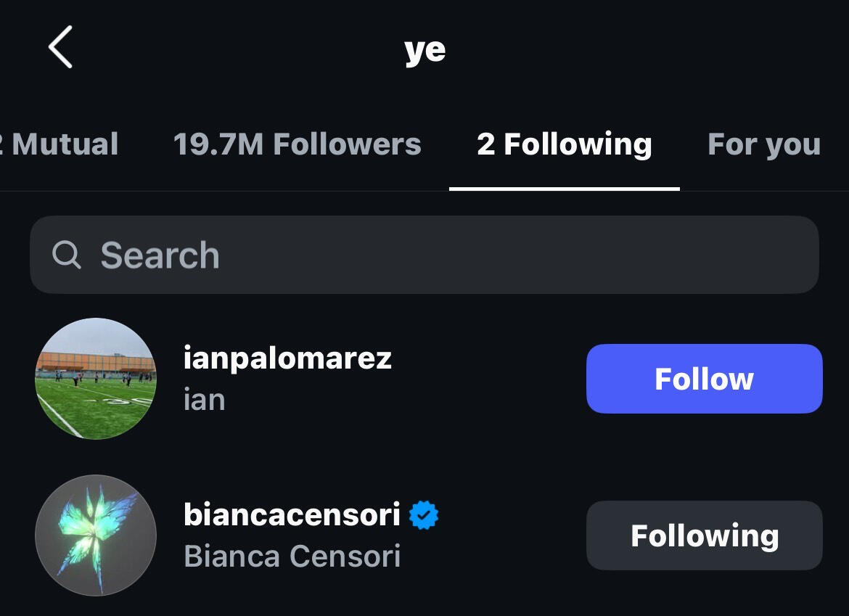Viewport: 849px width, 616px height.
Task: Open the biancacensori username link
Action: 292,515
